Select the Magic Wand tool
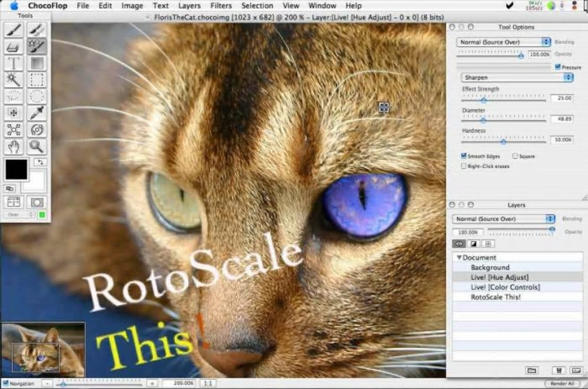588x389 pixels. tap(14, 80)
